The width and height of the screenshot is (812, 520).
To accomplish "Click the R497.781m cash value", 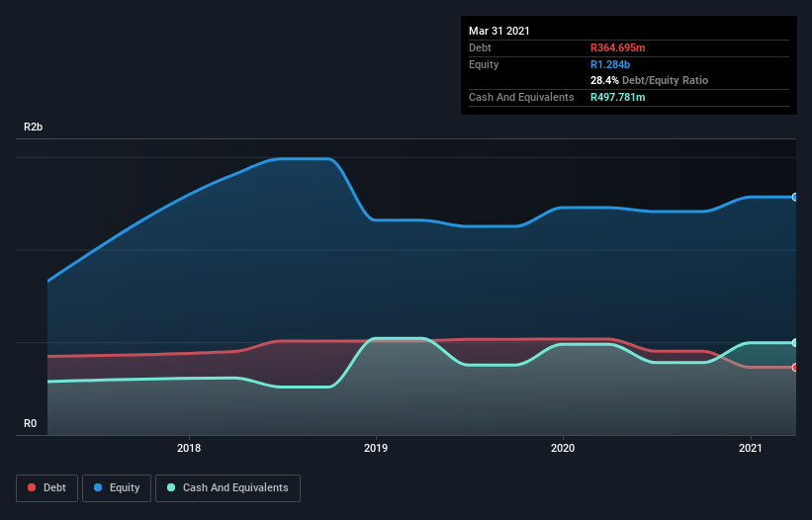I will (x=618, y=97).
